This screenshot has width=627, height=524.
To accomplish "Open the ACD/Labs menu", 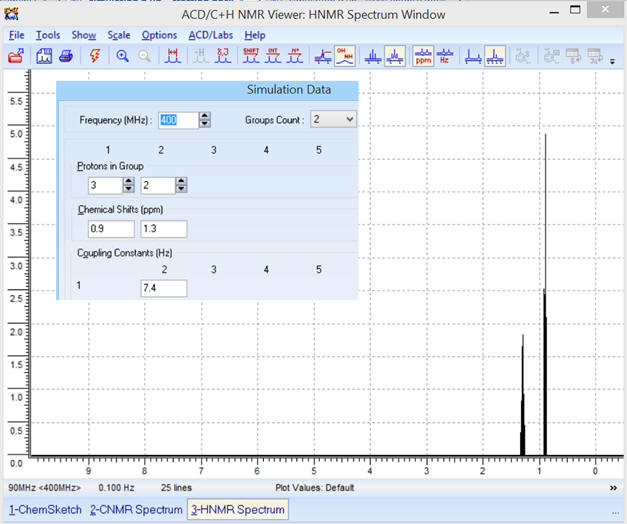I will coord(211,35).
